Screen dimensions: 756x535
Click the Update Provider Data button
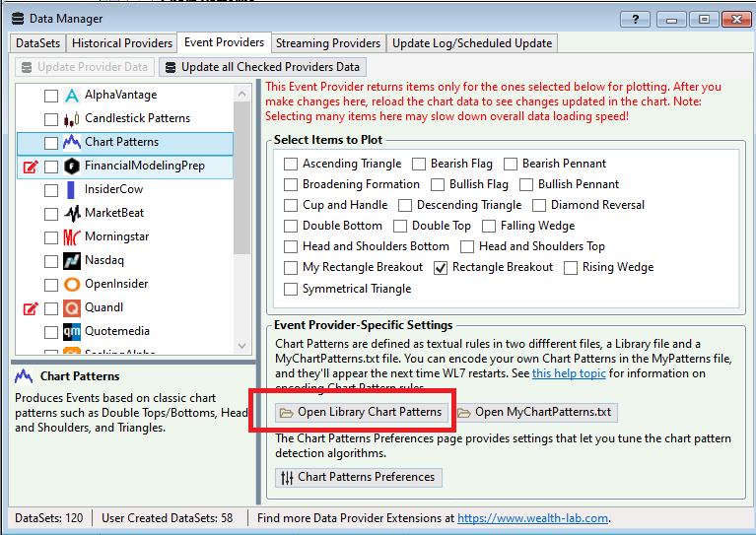coord(85,67)
